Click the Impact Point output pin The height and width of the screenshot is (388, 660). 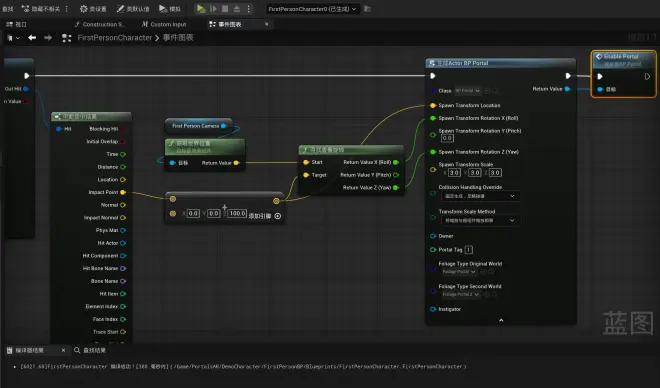pos(123,192)
